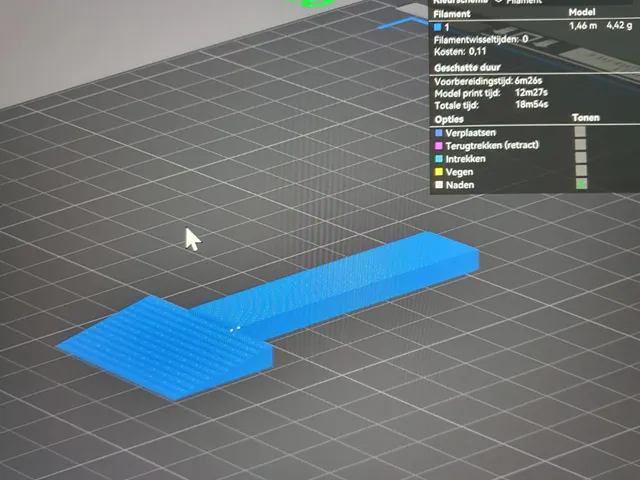Click the Naden label

pos(460,185)
